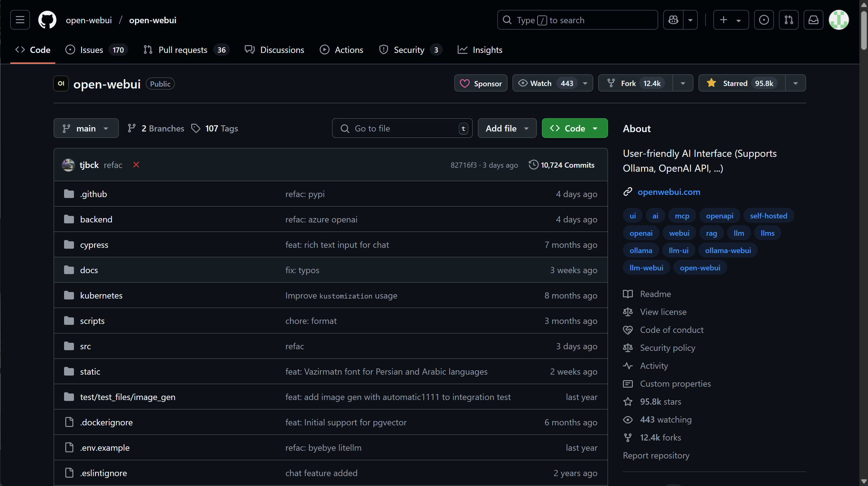Click the ollama-webui topic tag

pos(728,250)
